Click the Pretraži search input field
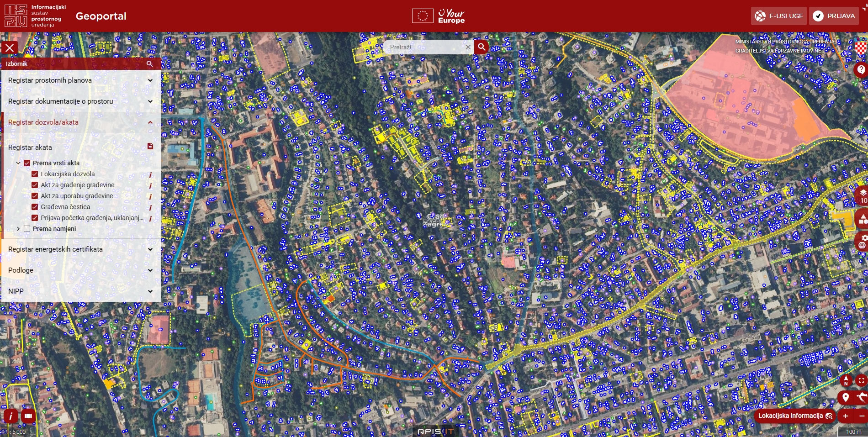This screenshot has height=437, width=868. (425, 47)
